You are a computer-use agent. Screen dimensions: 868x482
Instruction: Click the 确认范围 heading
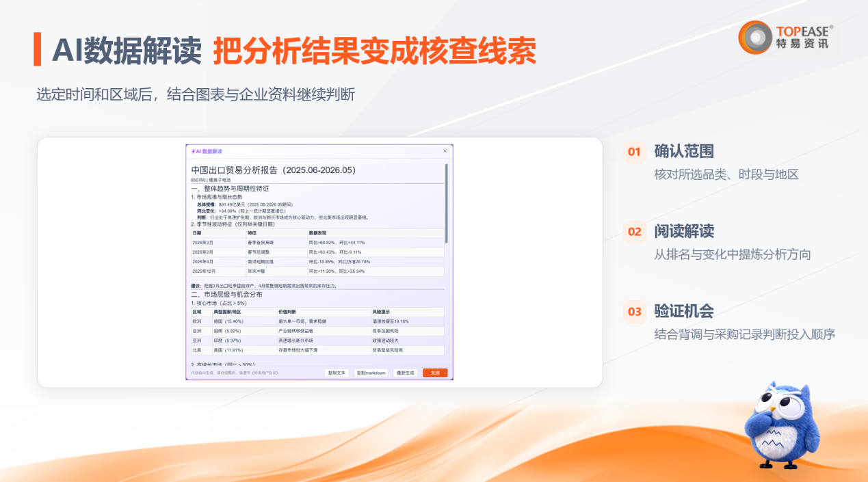pos(684,151)
